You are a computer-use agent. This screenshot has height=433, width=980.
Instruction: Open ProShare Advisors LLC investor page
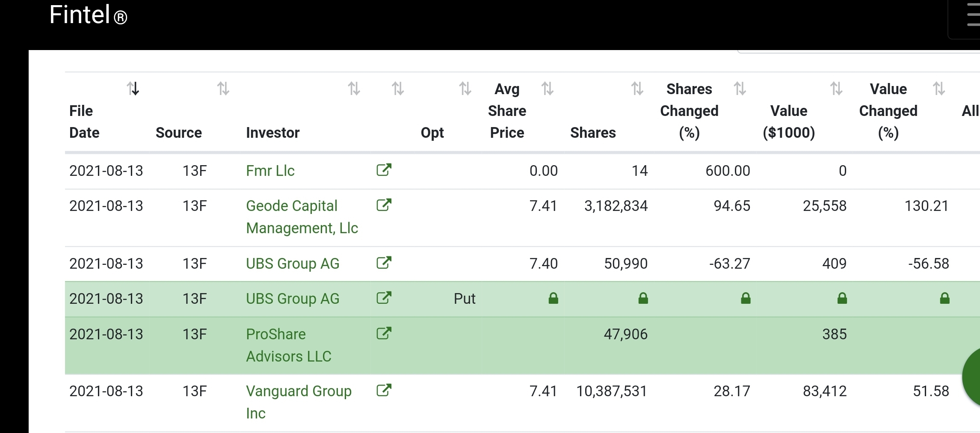[288, 345]
